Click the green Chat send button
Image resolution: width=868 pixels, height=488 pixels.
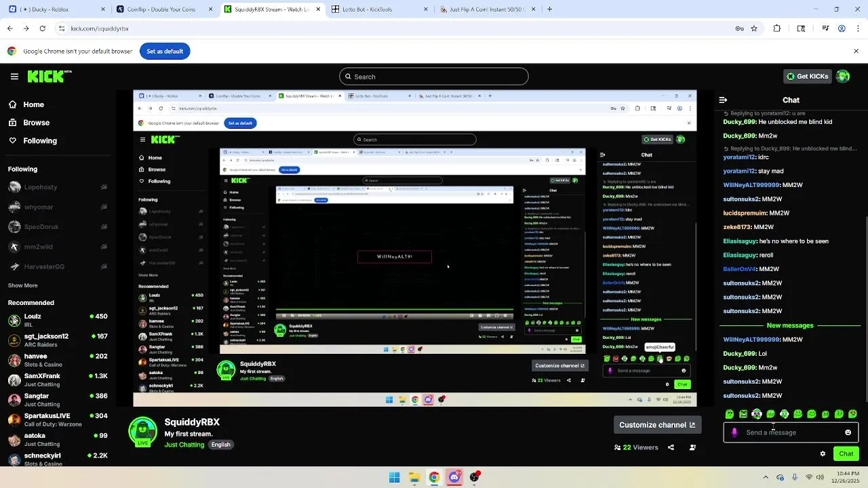pyautogui.click(x=846, y=454)
